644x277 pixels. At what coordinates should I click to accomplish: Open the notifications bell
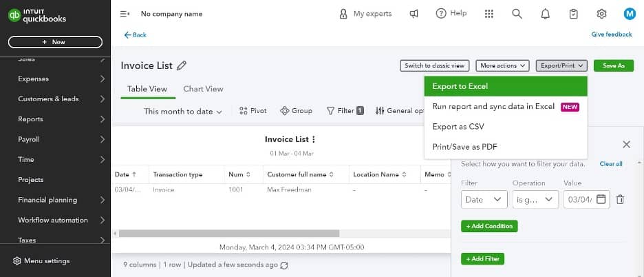pyautogui.click(x=546, y=14)
